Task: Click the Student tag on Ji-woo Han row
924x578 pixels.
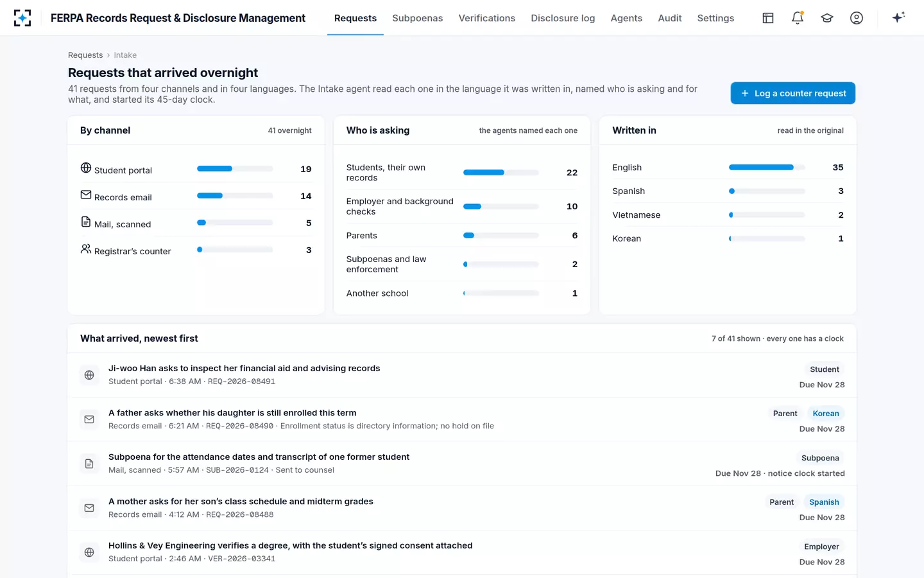Action: 825,369
